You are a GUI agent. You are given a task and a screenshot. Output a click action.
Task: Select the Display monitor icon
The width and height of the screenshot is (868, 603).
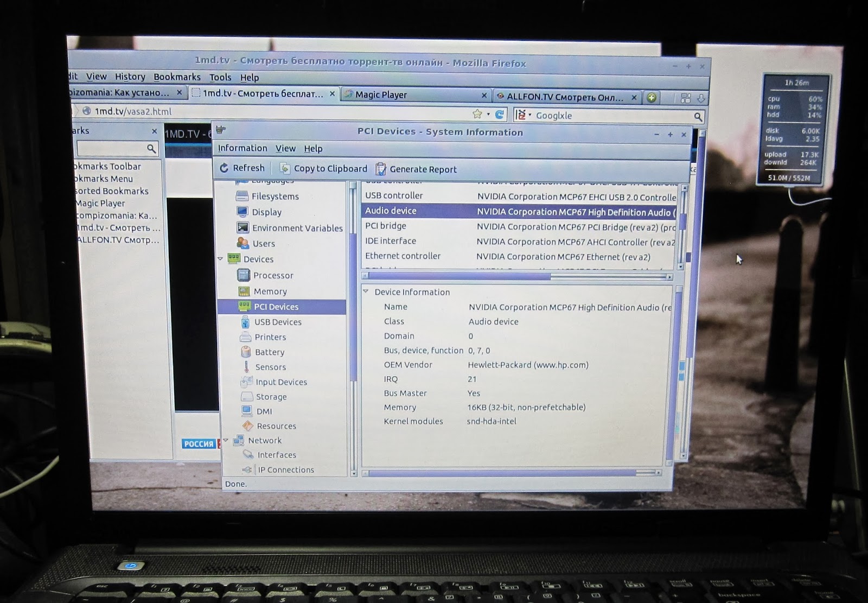pos(242,212)
